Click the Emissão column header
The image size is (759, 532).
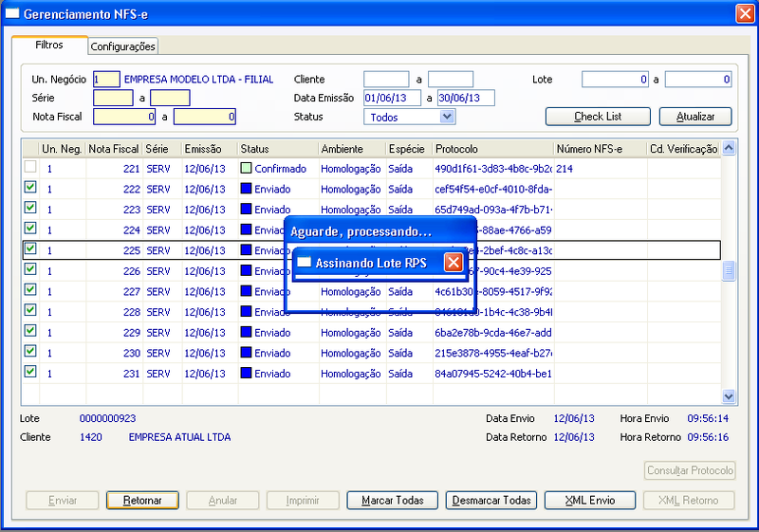[210, 149]
